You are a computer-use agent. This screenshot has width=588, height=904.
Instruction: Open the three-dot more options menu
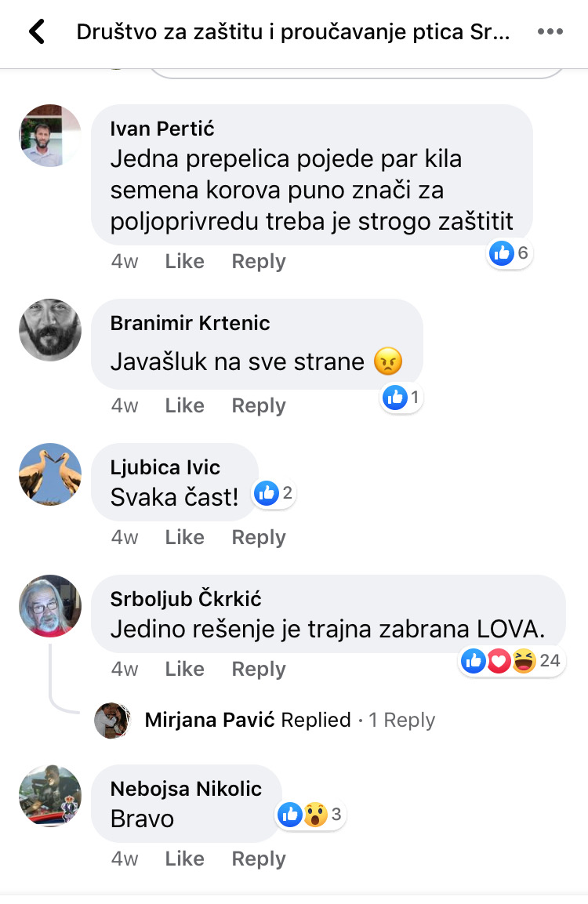550,31
